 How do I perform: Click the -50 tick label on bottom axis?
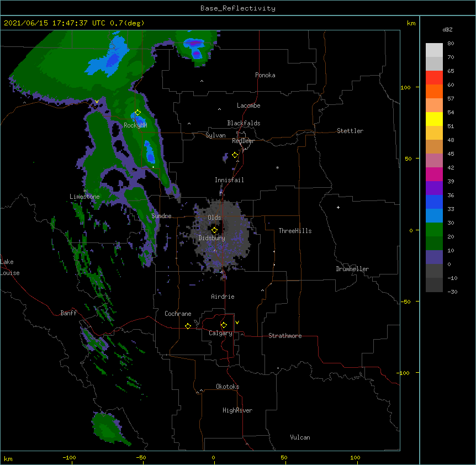141,457
